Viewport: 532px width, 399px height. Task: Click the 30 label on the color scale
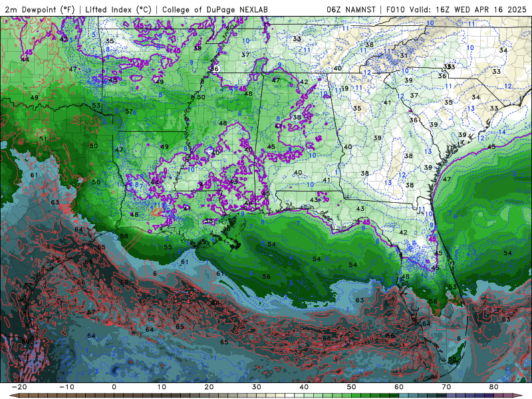(x=257, y=387)
